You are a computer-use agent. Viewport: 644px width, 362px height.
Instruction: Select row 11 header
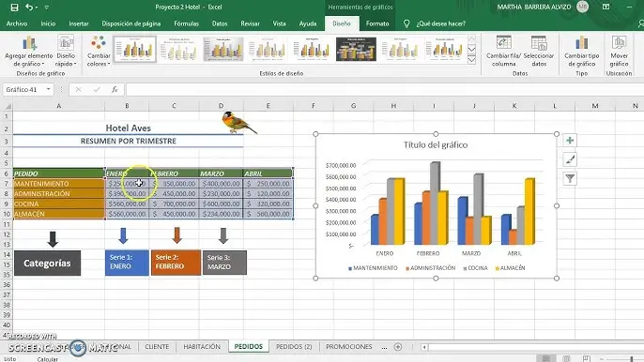tap(7, 224)
